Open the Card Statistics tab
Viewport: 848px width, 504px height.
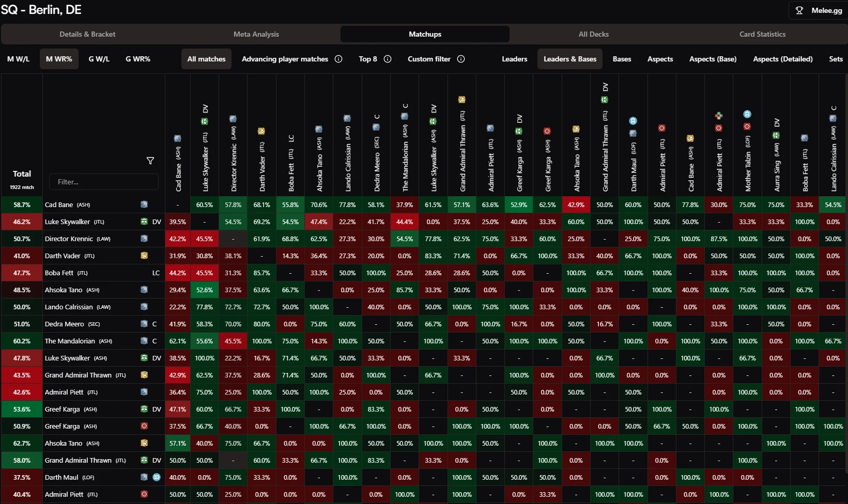762,34
